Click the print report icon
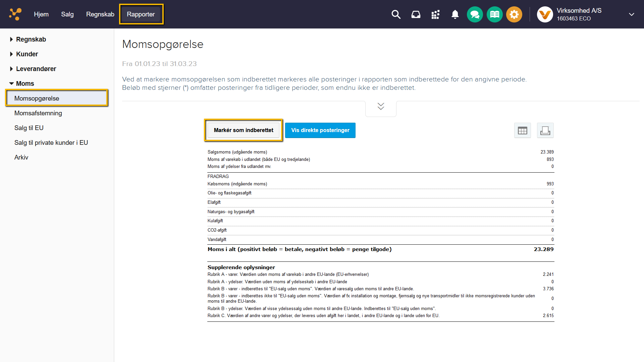Image resolution: width=644 pixels, height=362 pixels. (545, 130)
